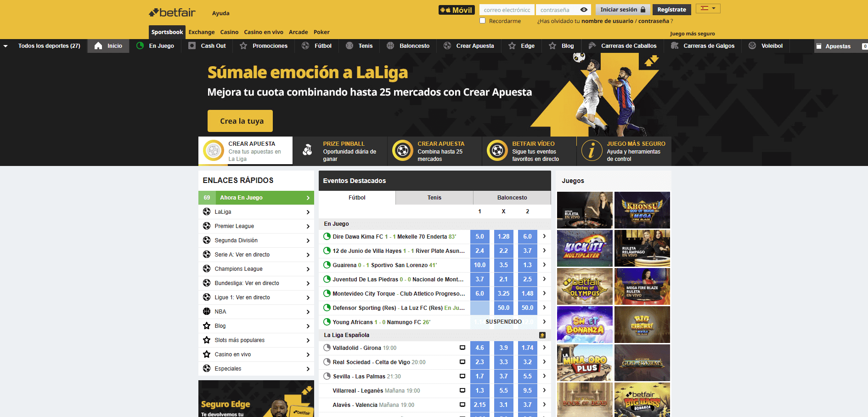Click the Betfair Vídeo ball icon
This screenshot has width=868, height=417.
tap(497, 150)
